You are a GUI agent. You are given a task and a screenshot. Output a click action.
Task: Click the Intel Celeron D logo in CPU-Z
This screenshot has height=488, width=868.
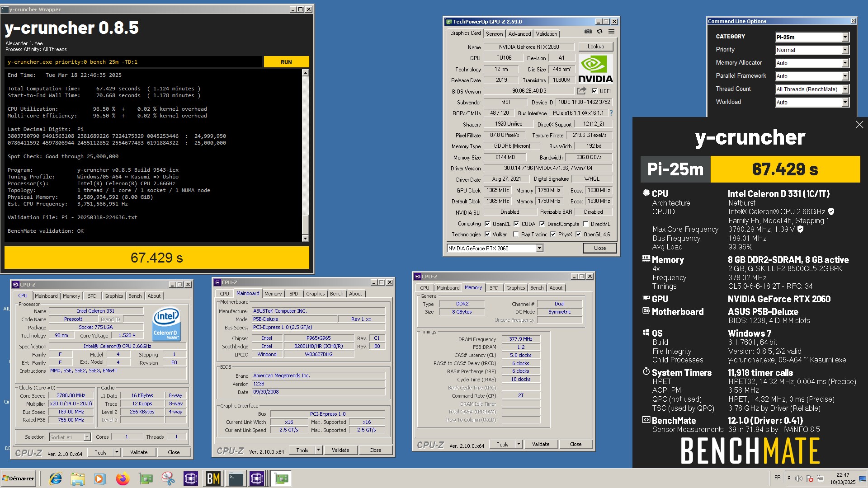click(x=167, y=324)
